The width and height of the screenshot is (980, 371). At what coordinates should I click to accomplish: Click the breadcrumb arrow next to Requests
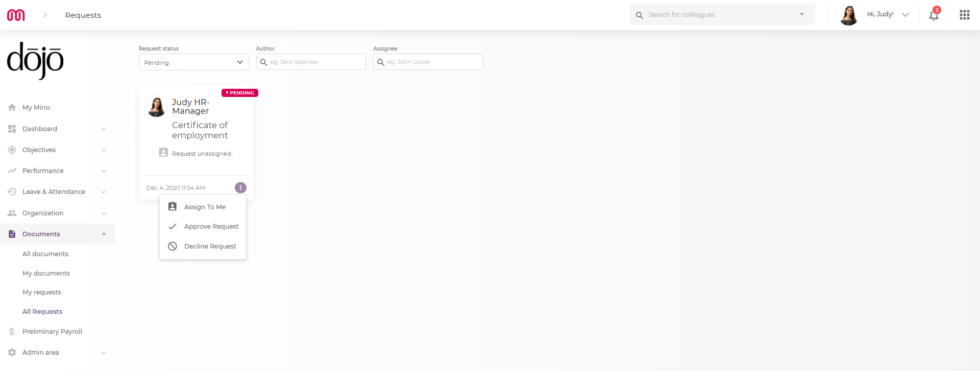point(45,15)
